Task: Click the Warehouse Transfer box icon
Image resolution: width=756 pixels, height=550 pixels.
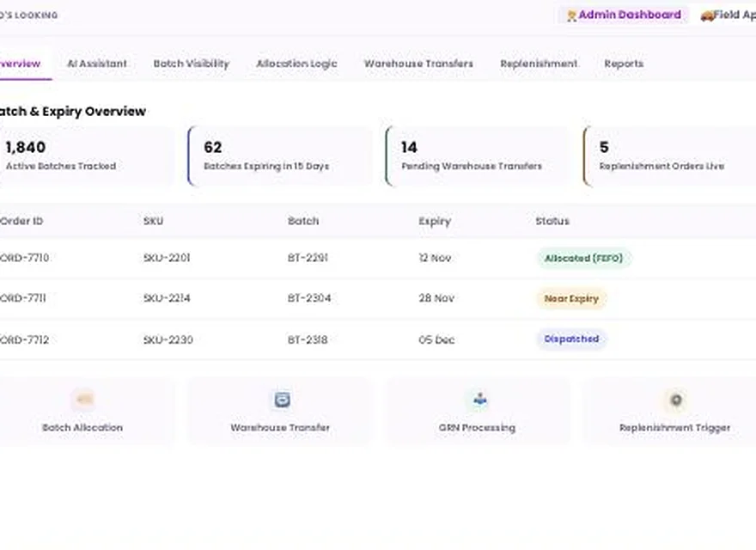Action: pos(282,400)
